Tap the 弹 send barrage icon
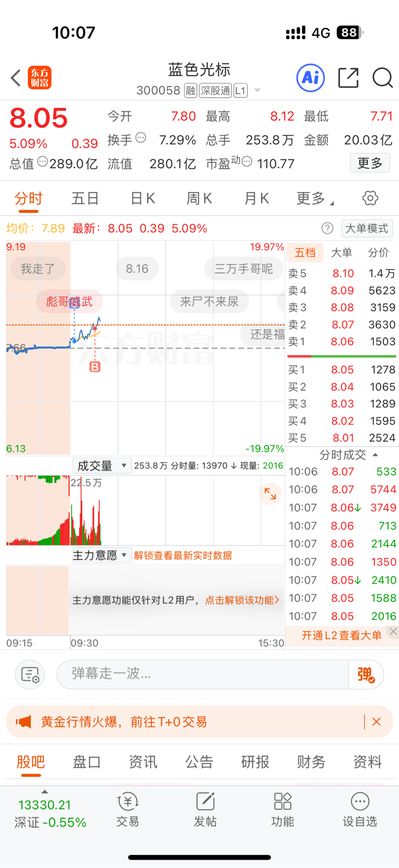Screen dimensions: 399x868 [366, 675]
